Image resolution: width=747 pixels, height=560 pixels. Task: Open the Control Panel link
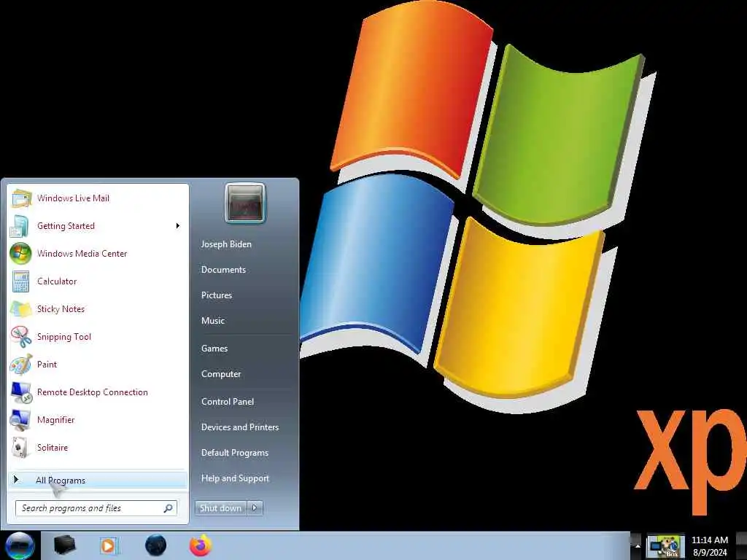click(228, 402)
